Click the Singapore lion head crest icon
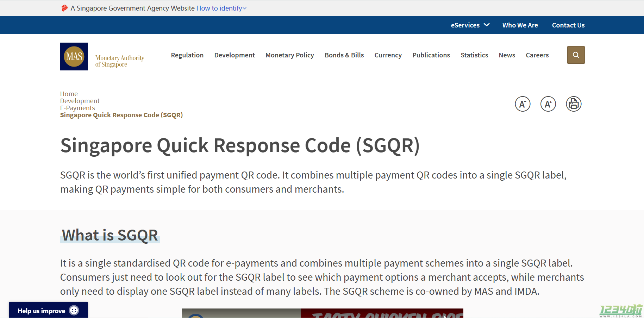Screen dimensions: 644x318 pyautogui.click(x=64, y=8)
